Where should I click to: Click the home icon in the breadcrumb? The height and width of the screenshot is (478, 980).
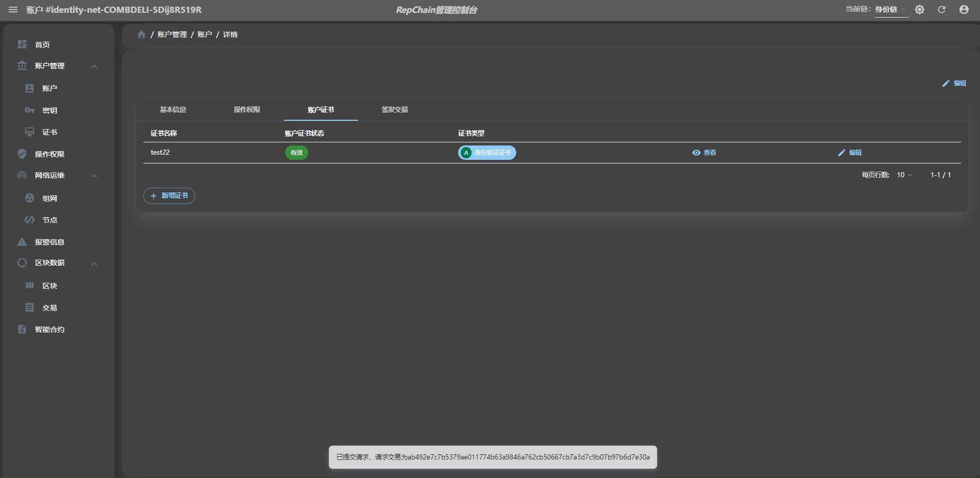pyautogui.click(x=141, y=34)
